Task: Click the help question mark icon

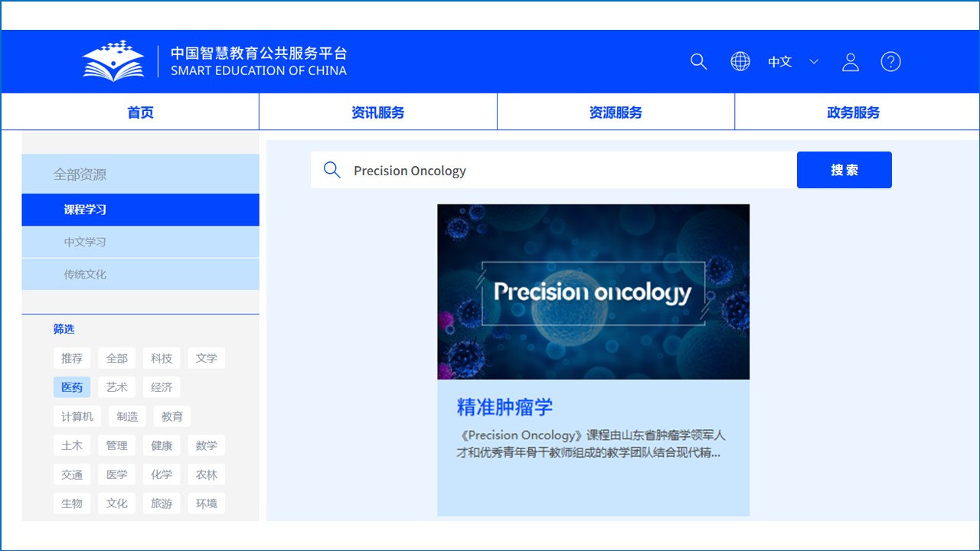Action: pyautogui.click(x=890, y=62)
